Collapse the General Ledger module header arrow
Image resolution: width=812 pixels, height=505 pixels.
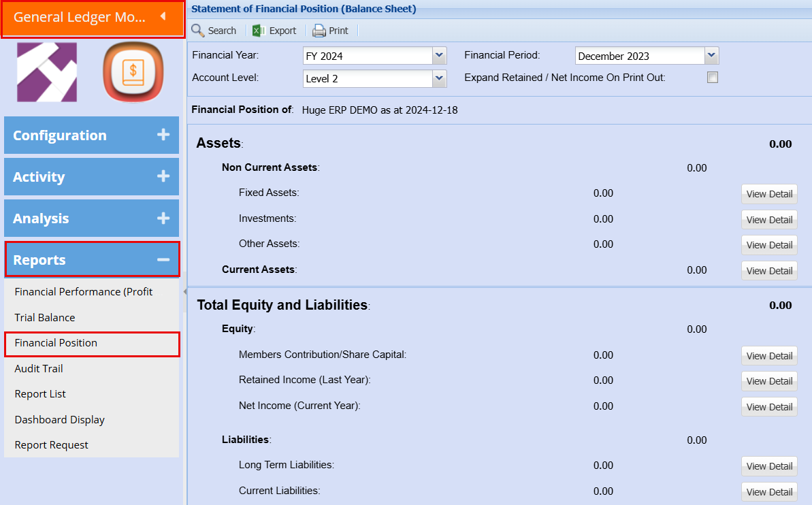point(163,16)
